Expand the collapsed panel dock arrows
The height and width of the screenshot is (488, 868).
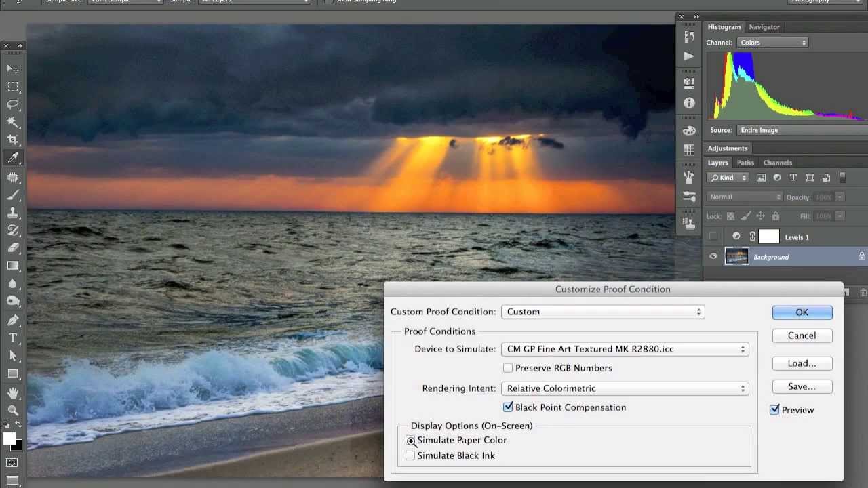pos(696,16)
